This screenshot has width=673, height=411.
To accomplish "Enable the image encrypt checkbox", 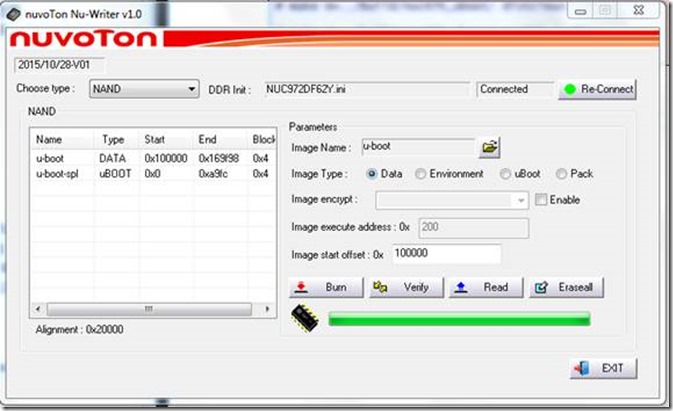I will point(541,199).
